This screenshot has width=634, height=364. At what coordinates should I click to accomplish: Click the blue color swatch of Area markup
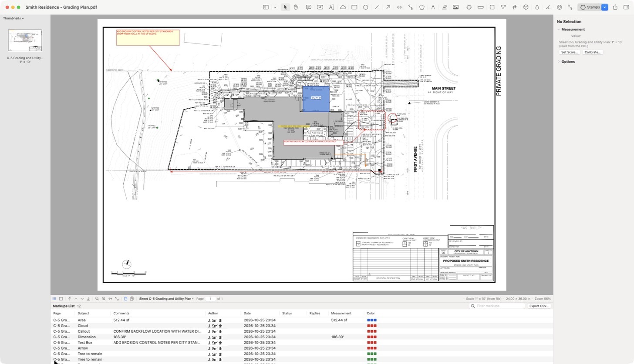[371, 320]
